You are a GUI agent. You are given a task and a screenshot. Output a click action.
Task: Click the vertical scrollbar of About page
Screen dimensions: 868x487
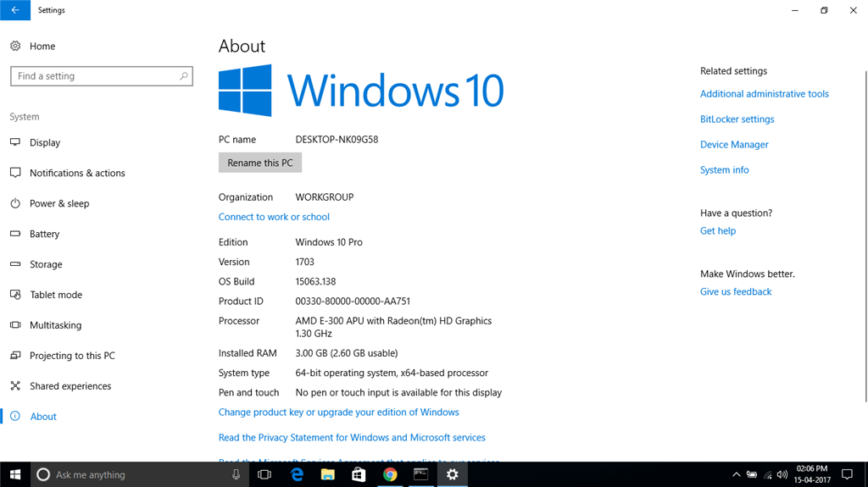tap(865, 237)
